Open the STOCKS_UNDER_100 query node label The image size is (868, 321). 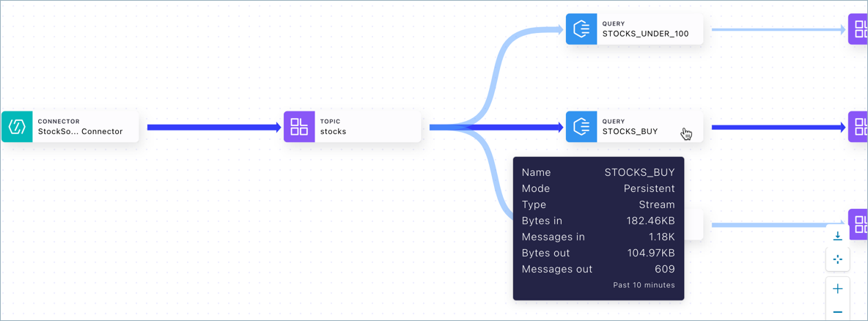click(x=645, y=34)
